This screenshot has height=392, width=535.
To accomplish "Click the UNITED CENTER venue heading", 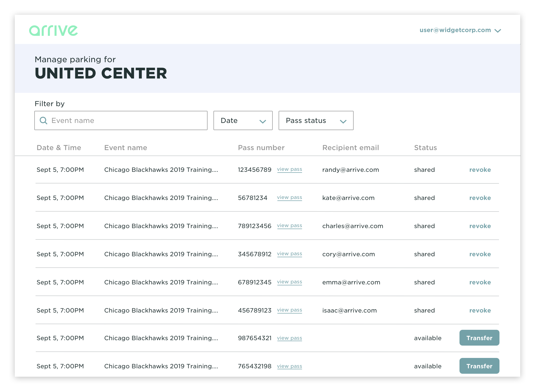I will coord(101,73).
